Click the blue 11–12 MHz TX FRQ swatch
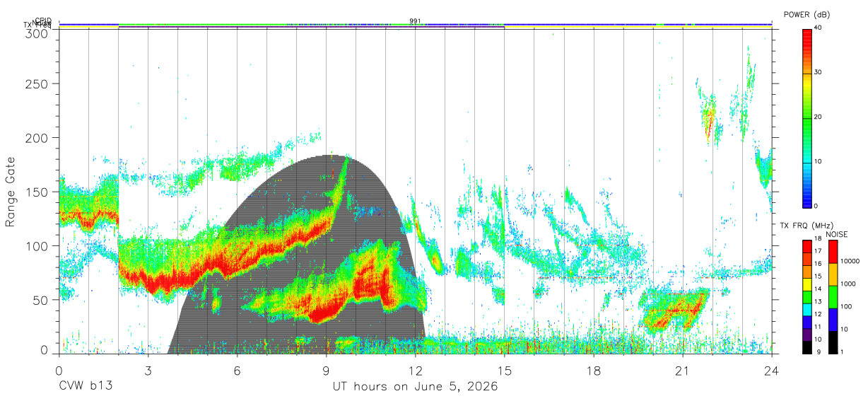The width and height of the screenshot is (868, 401). click(x=808, y=322)
